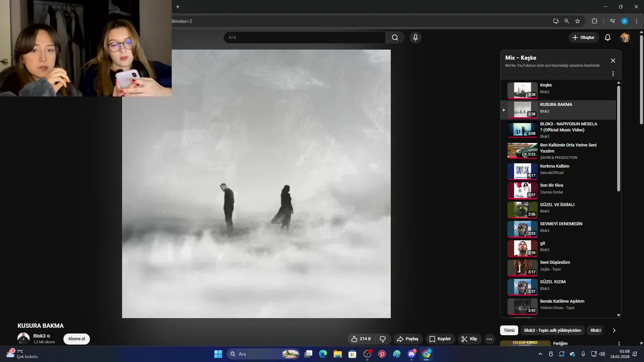Play Ben Kalbimin Orta Yerine Seni Yazdım
Image resolution: width=644 pixels, height=362 pixels.
pos(558,151)
